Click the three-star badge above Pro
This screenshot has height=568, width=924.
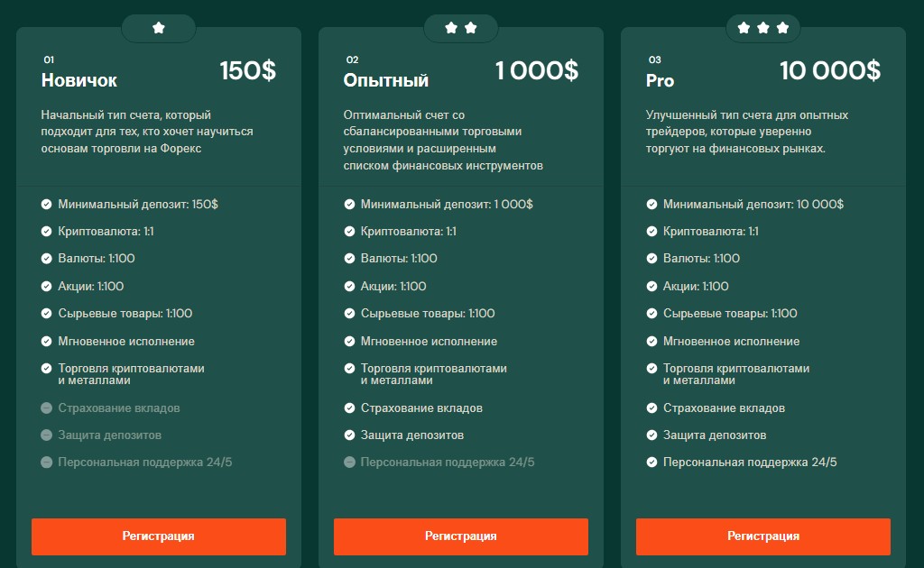[x=763, y=28]
